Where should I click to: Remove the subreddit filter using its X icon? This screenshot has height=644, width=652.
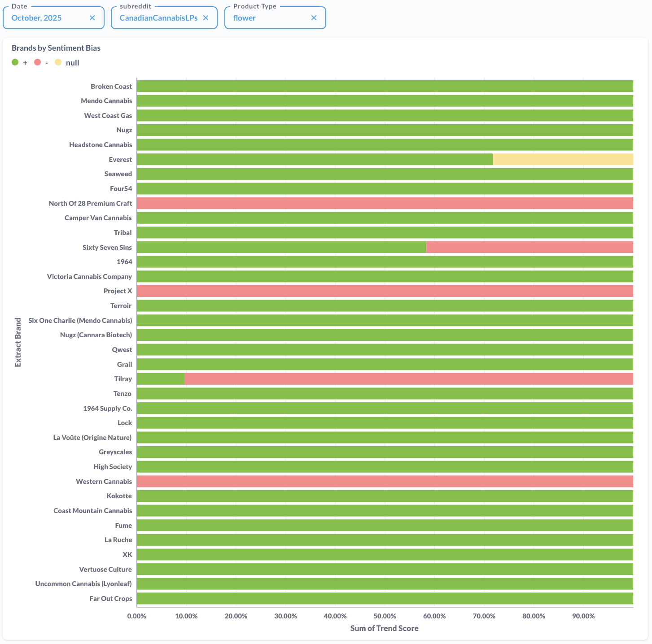[206, 18]
